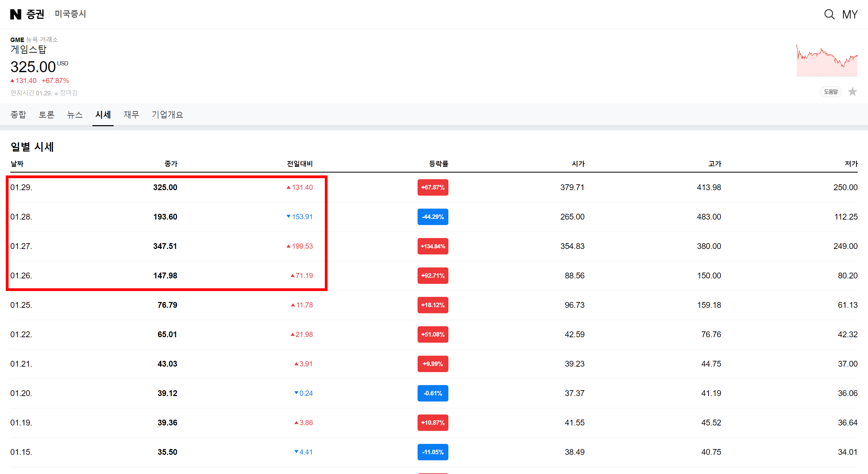
Task: Click the Naver N logo
Action: [15, 14]
